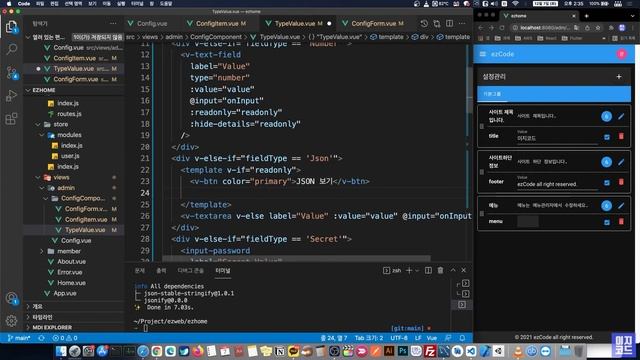This screenshot has width=640, height=360.
Task: Toggle the checkbox on title row
Action: point(607,137)
